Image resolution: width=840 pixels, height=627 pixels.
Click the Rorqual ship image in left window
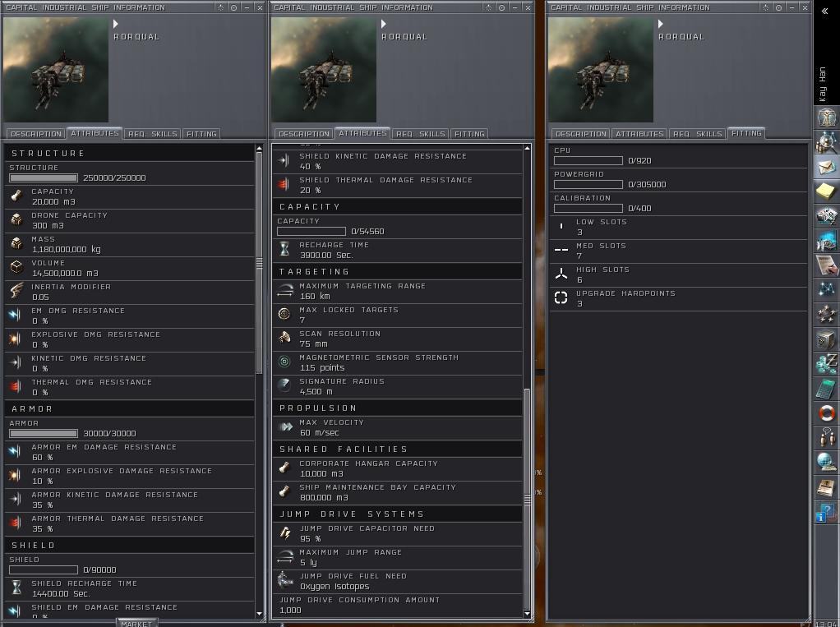pos(56,70)
